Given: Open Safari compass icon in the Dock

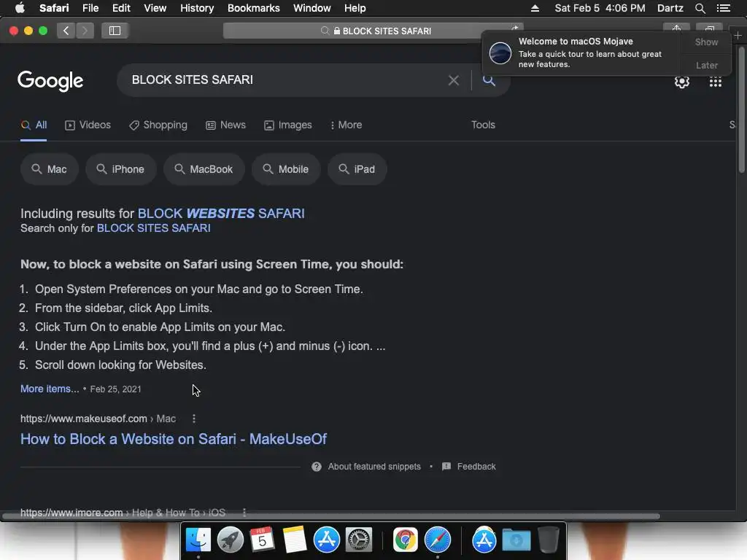Looking at the screenshot, I should (x=438, y=540).
